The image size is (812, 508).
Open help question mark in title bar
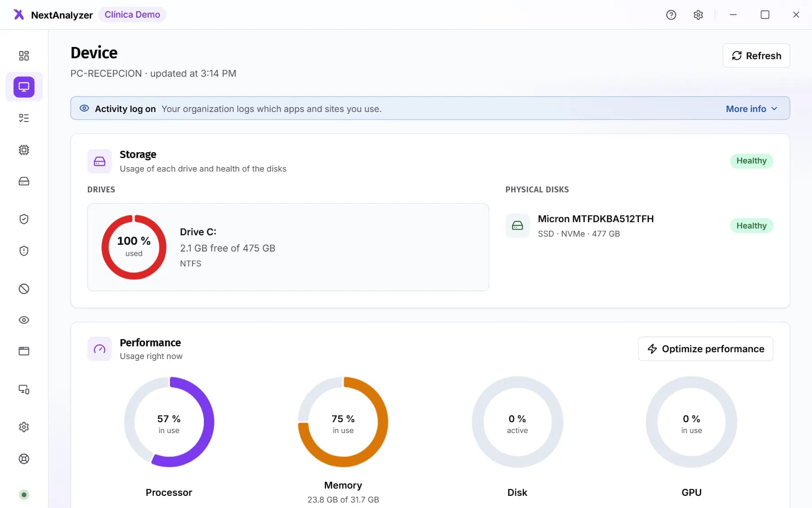coord(671,15)
